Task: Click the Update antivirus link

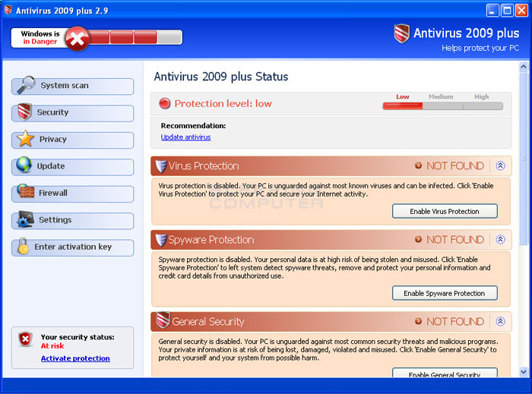Action: coord(185,137)
